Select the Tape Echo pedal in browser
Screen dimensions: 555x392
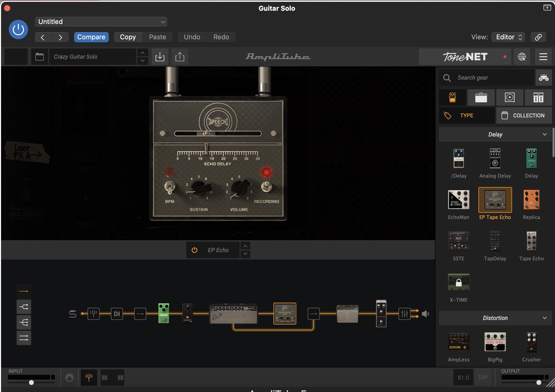coord(532,241)
